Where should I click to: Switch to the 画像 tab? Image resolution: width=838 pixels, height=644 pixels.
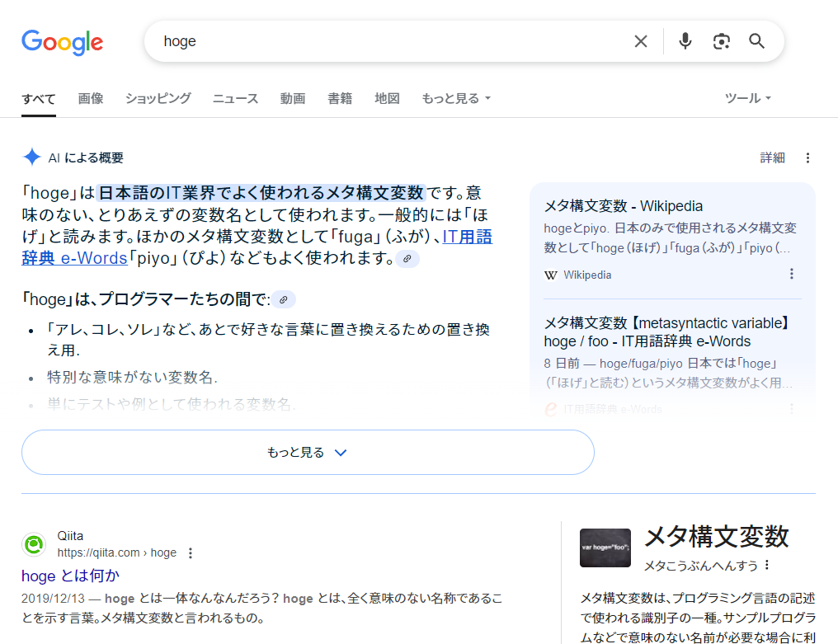[91, 98]
